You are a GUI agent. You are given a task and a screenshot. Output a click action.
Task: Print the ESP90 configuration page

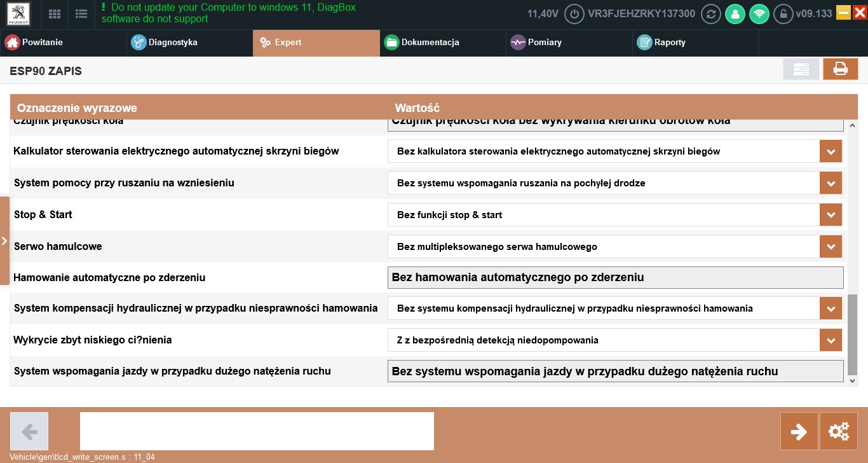coord(840,69)
